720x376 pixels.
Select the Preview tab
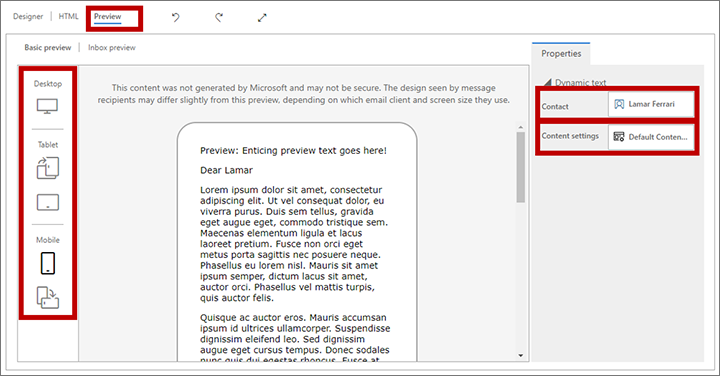click(107, 17)
